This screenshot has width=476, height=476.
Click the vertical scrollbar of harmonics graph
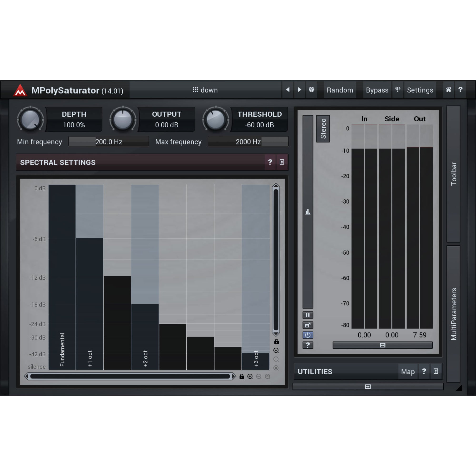coord(276,260)
